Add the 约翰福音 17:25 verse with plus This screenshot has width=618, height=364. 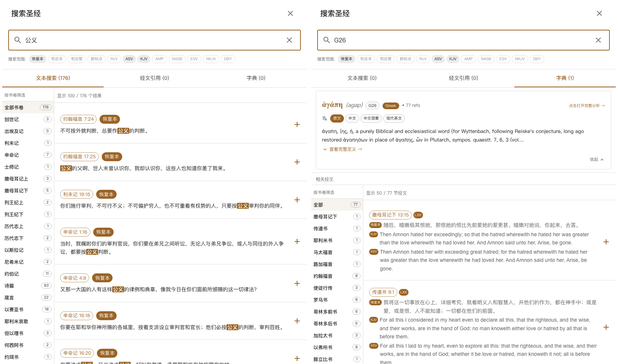tap(297, 162)
